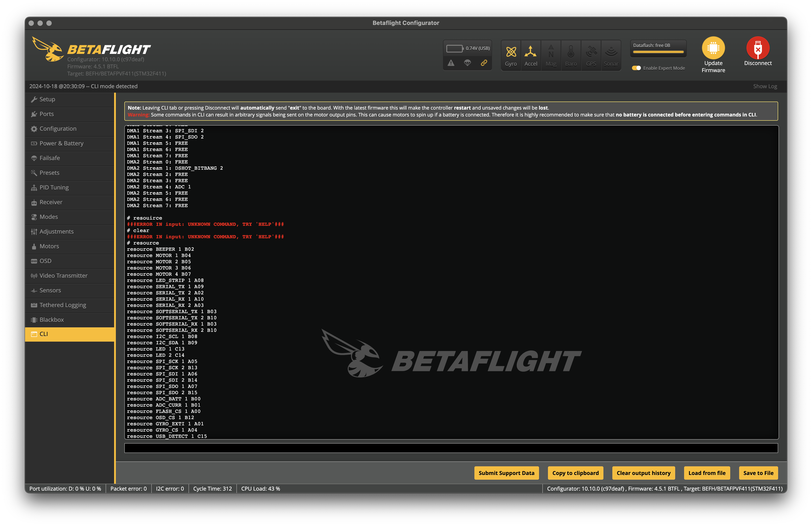Click Submit Support Data button

506,473
